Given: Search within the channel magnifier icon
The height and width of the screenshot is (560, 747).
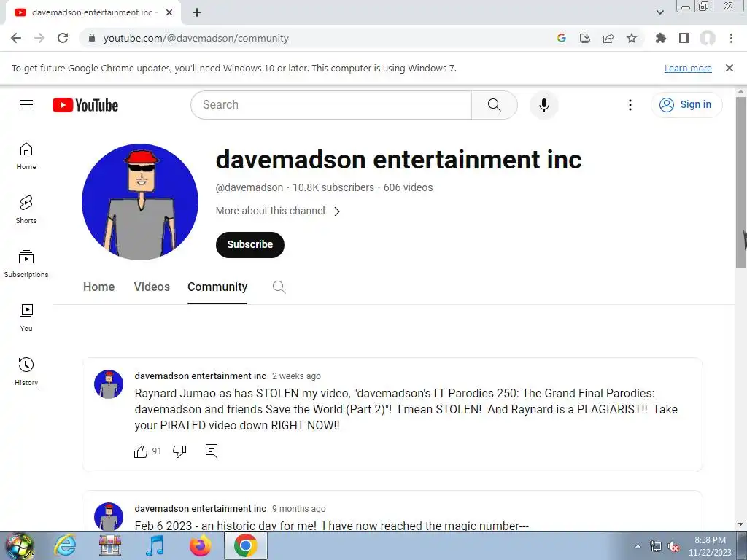Looking at the screenshot, I should 279,287.
